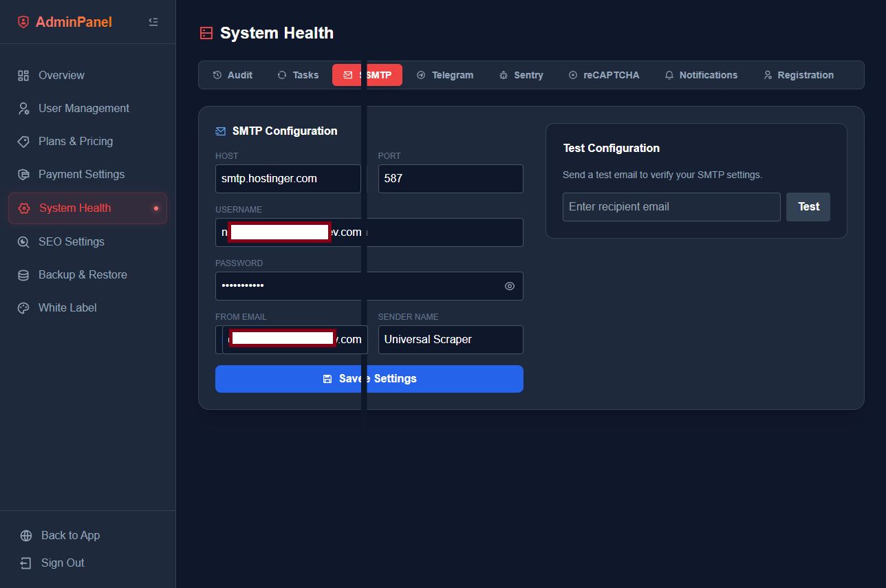Open Overview from its grid icon
The width and height of the screenshot is (886, 588).
(23, 76)
